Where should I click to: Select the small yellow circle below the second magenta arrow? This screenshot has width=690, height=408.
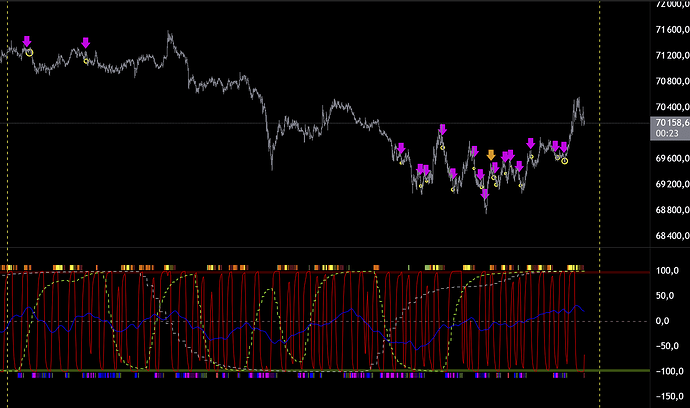pos(87,61)
